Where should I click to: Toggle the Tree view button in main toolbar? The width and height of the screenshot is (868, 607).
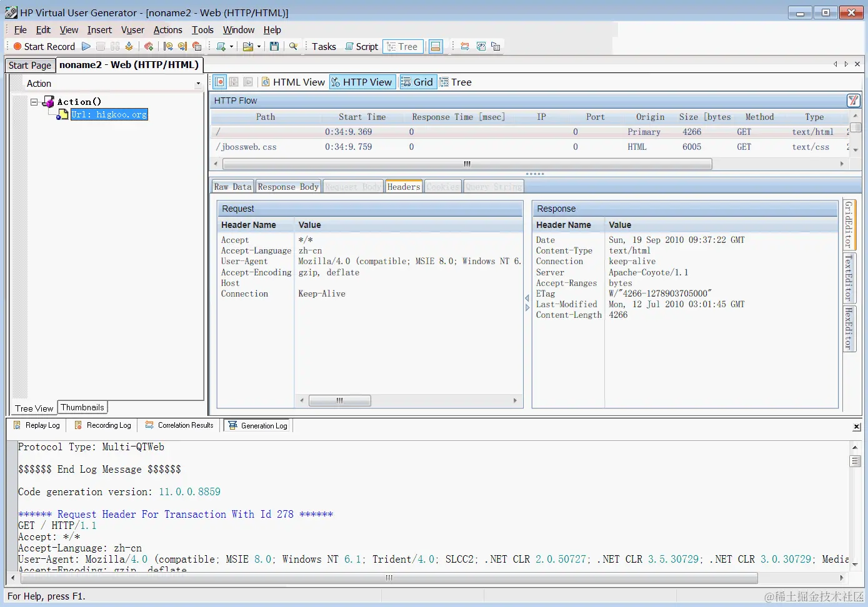coord(402,46)
